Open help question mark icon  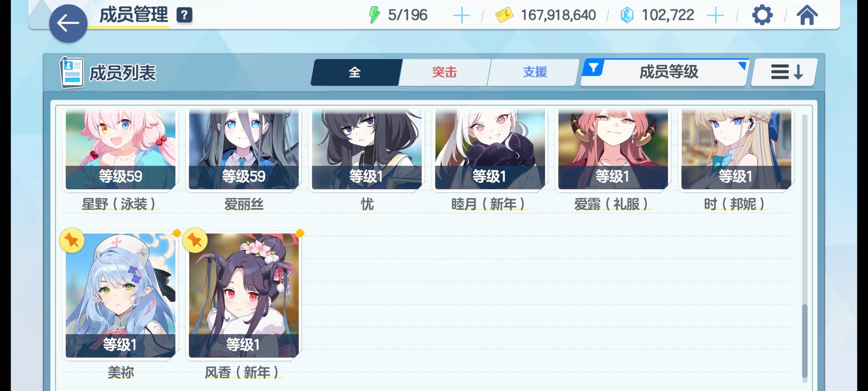click(x=184, y=15)
